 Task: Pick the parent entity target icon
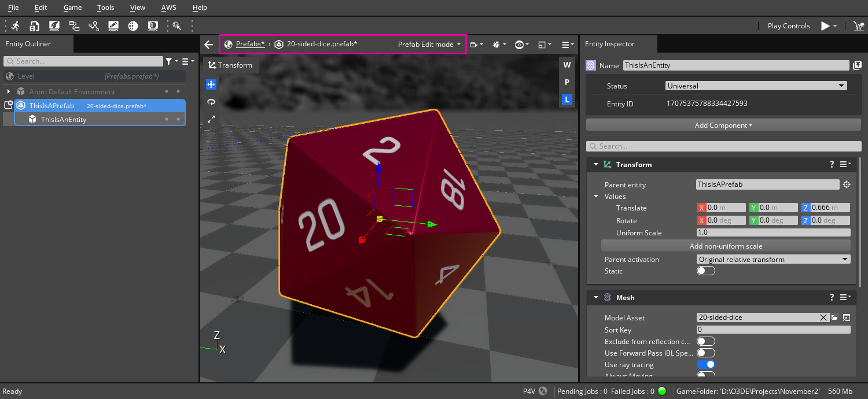847,184
